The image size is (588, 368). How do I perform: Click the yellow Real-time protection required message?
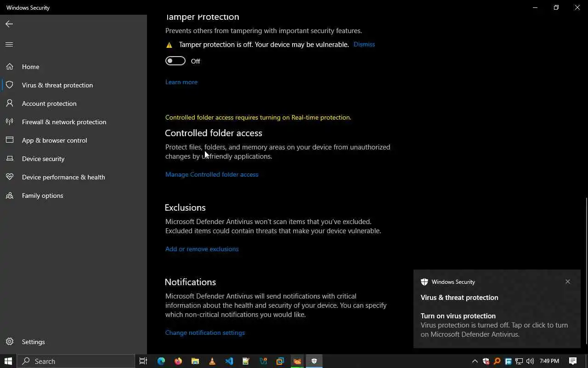click(258, 117)
